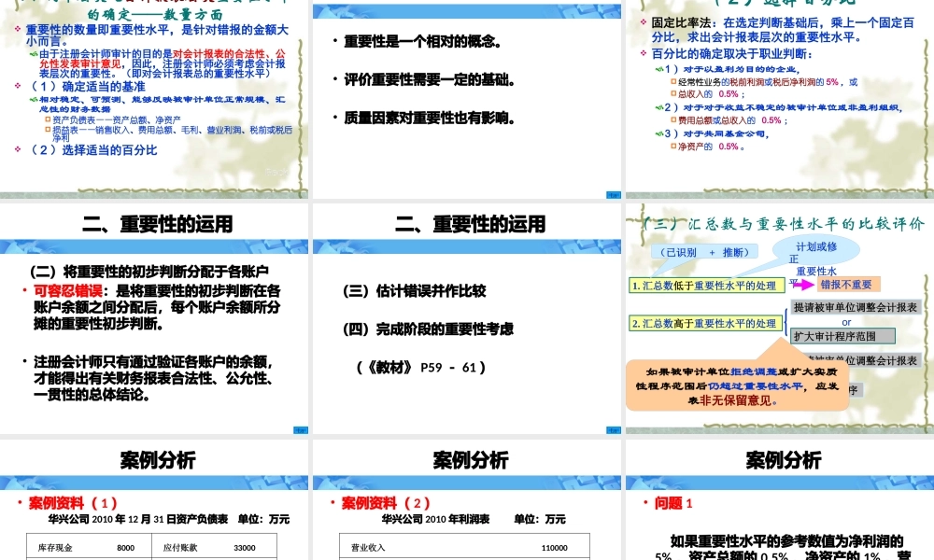Click the 8000 table cell
This screenshot has height=560, width=934.
[125, 548]
